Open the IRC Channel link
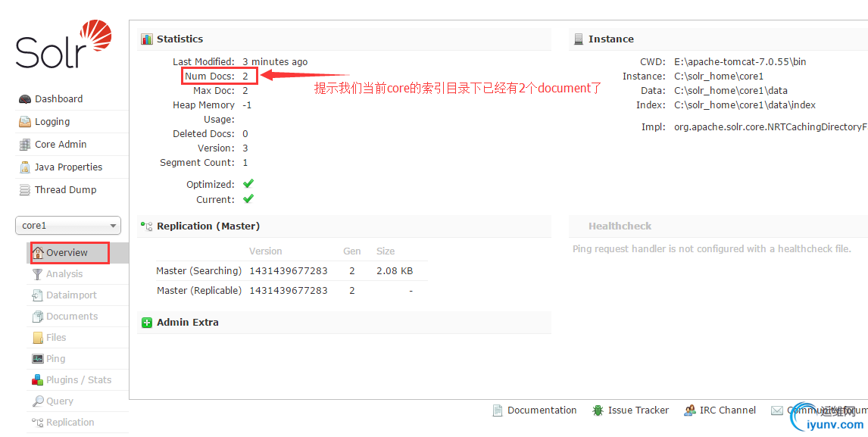 point(727,410)
